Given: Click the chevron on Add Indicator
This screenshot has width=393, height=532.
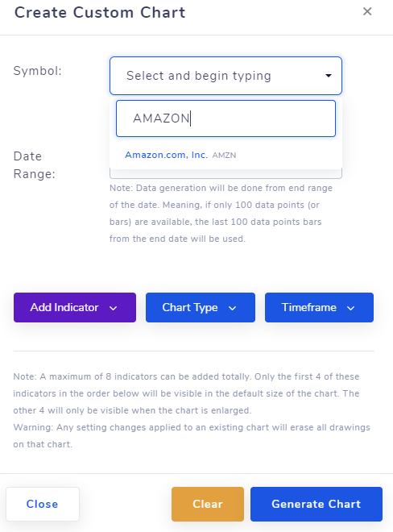Looking at the screenshot, I should click(x=114, y=308).
